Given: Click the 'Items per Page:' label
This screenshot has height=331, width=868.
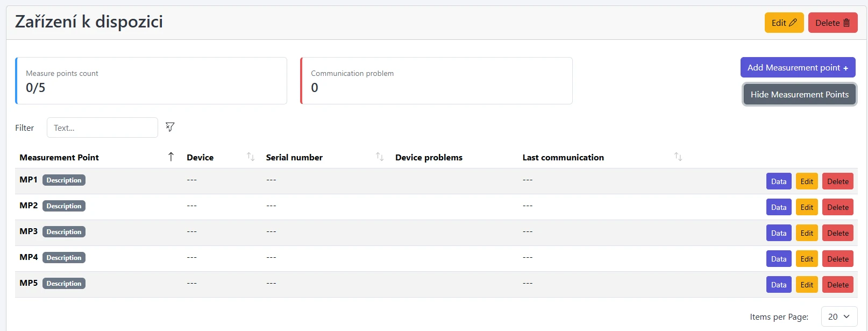Looking at the screenshot, I should (x=779, y=317).
